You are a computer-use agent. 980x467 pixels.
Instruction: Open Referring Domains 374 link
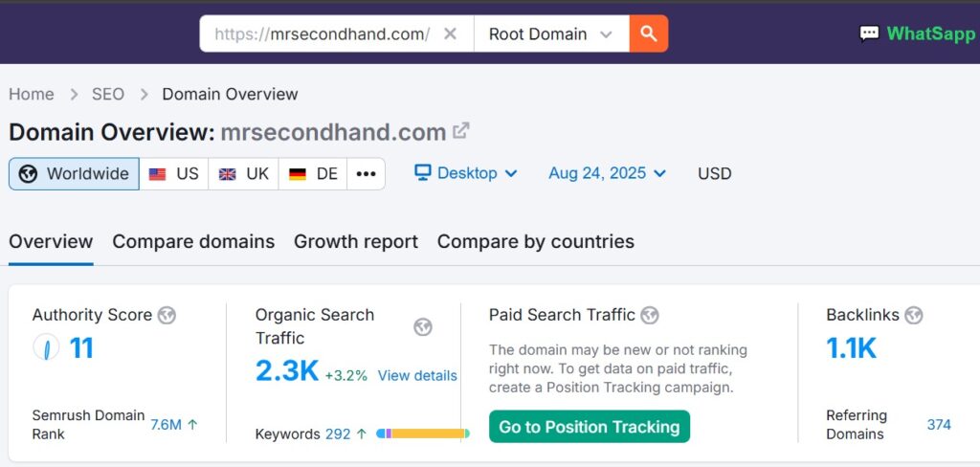(x=939, y=425)
